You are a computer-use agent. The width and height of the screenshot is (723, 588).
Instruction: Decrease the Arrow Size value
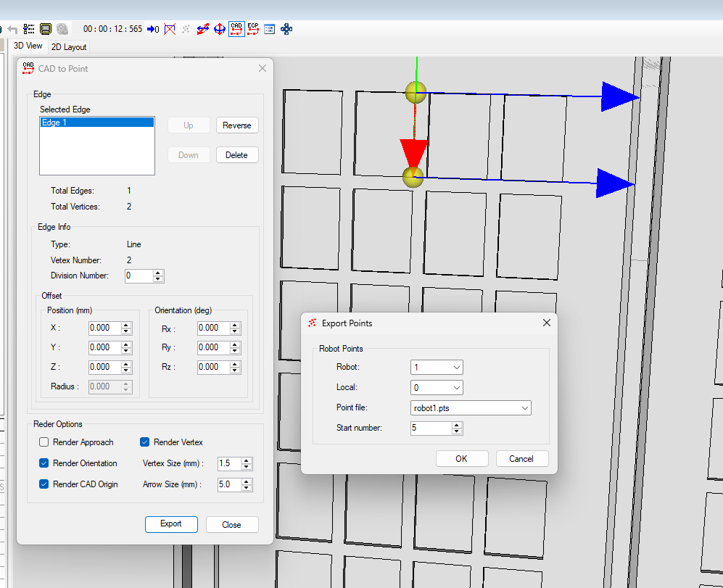coord(247,487)
